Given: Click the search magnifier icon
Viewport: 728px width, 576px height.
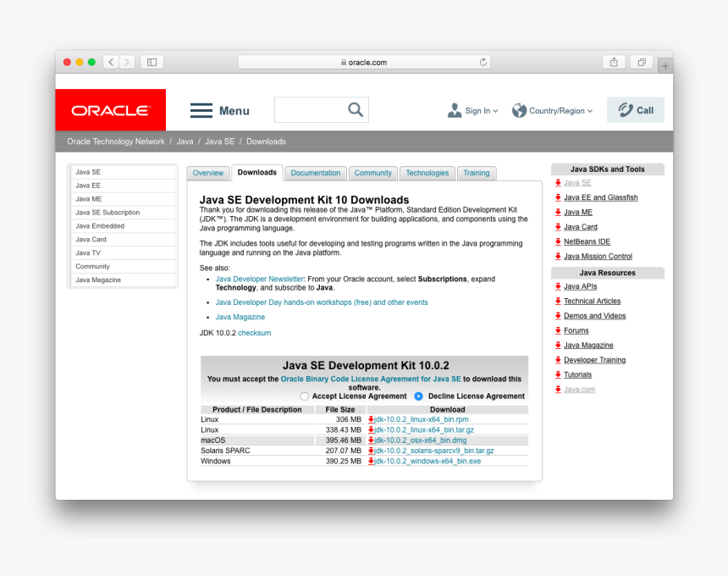Looking at the screenshot, I should click(x=356, y=110).
